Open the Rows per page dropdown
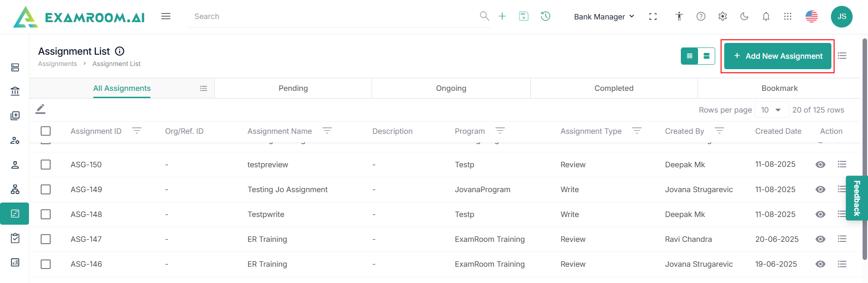The width and height of the screenshot is (868, 283). 771,110
